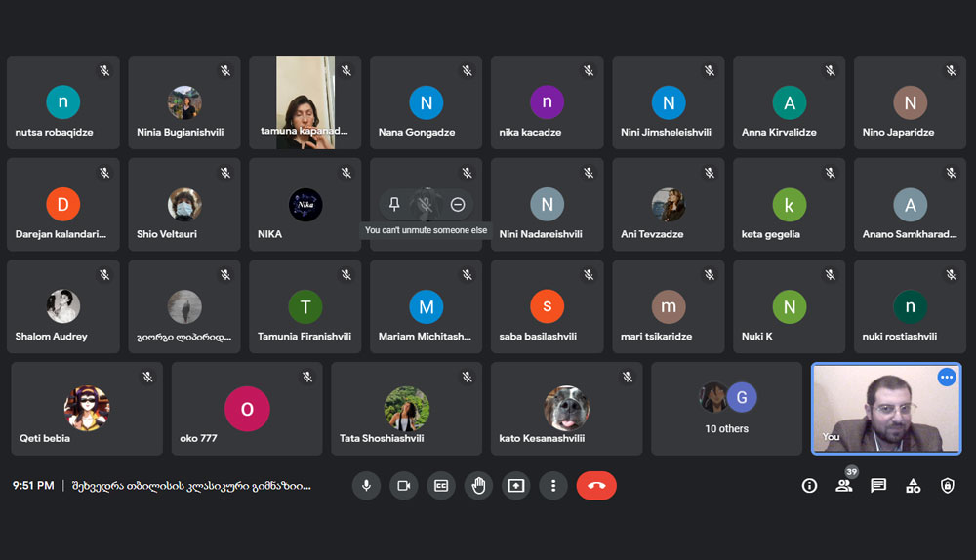
Task: Click the disabled mute icon on the hovered tile
Action: tap(426, 204)
